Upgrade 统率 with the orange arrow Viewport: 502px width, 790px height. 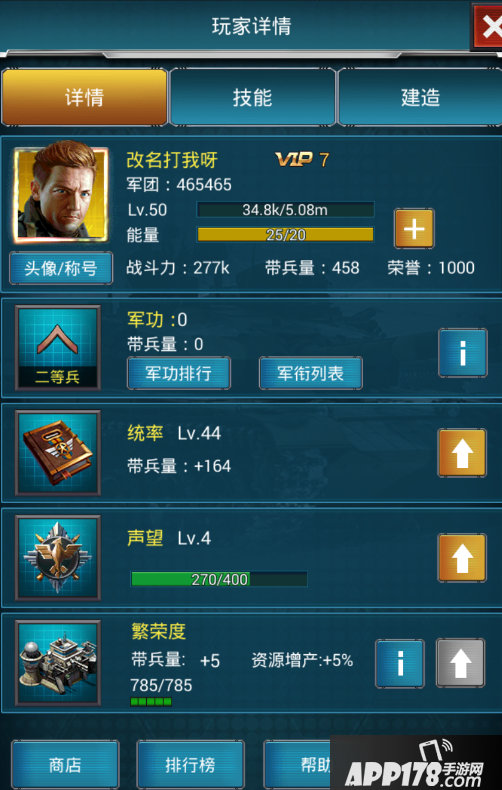click(462, 452)
